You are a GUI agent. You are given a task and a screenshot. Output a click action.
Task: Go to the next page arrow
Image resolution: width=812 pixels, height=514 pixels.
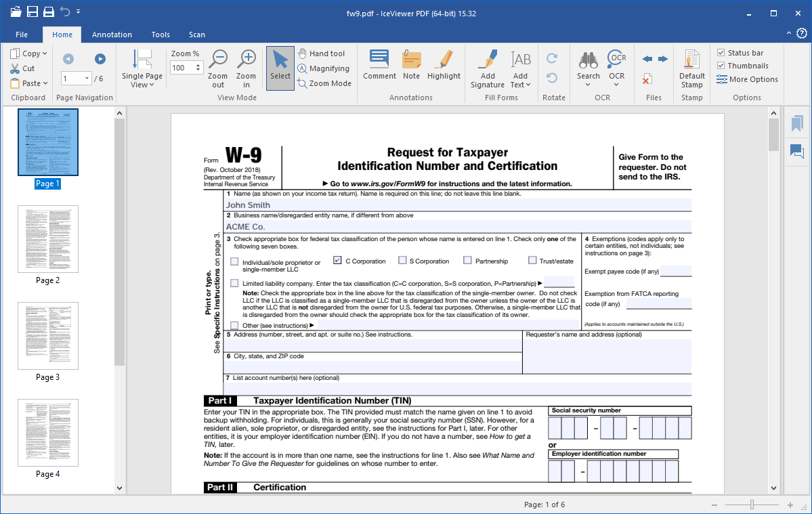tap(100, 59)
